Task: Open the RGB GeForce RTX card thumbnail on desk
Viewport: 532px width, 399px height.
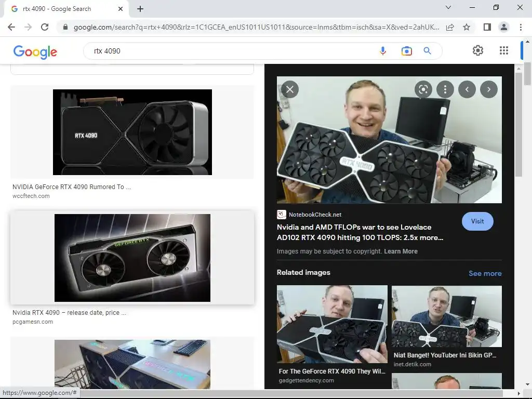Action: pyautogui.click(x=132, y=364)
